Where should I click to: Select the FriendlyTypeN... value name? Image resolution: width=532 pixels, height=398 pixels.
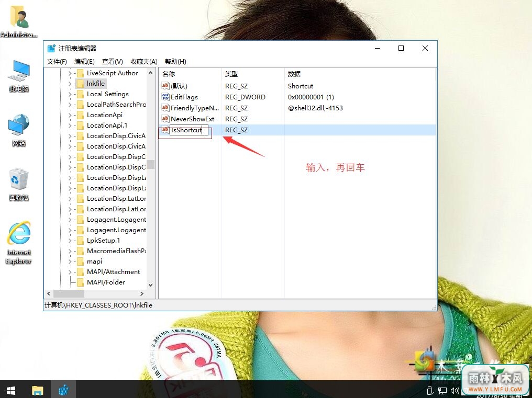195,108
